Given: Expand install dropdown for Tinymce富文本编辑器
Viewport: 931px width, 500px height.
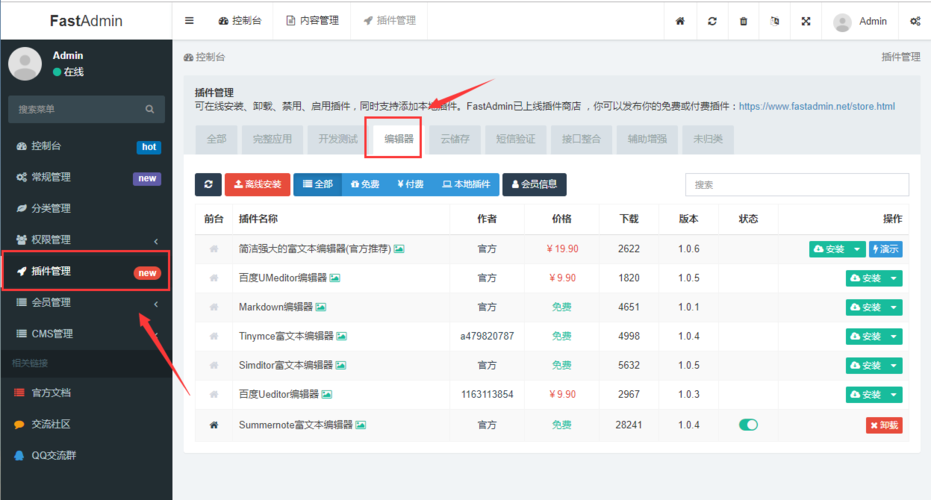Looking at the screenshot, I should click(x=894, y=337).
